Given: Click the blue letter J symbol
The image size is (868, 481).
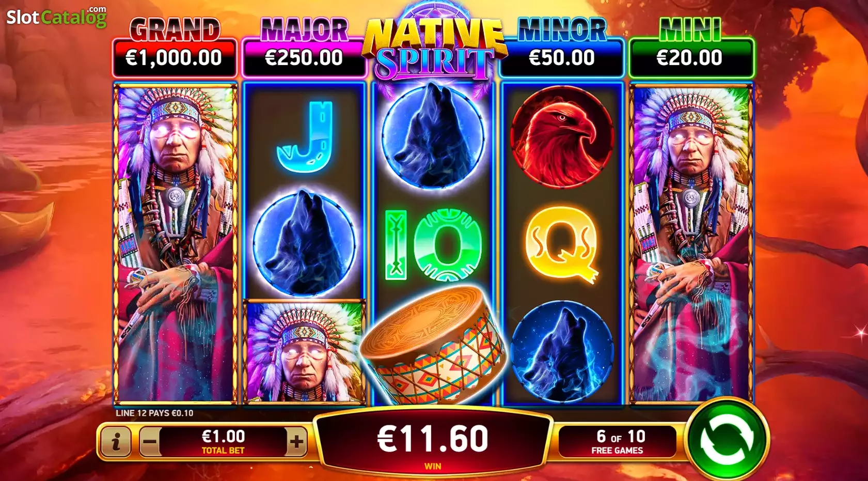Looking at the screenshot, I should pos(305,136).
